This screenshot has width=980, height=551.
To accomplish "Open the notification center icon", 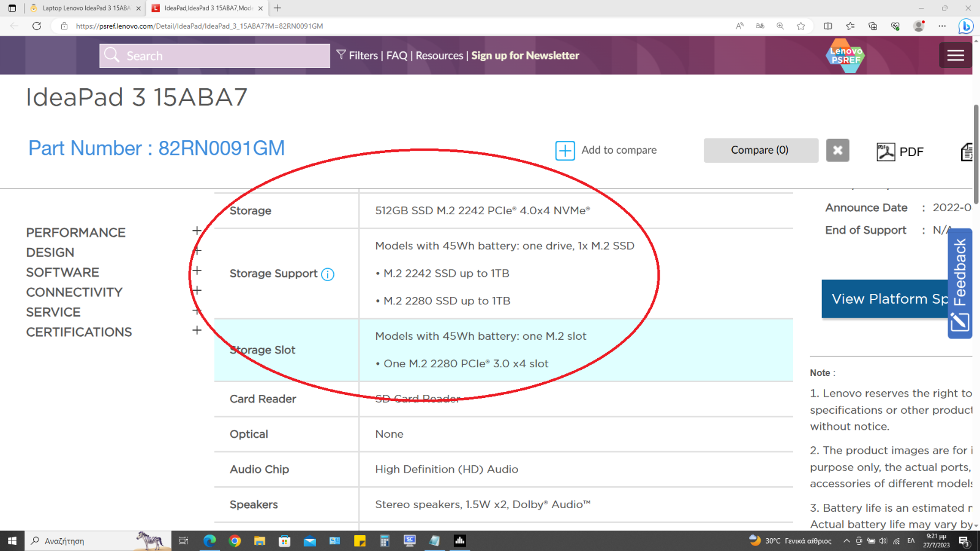I will click(964, 541).
